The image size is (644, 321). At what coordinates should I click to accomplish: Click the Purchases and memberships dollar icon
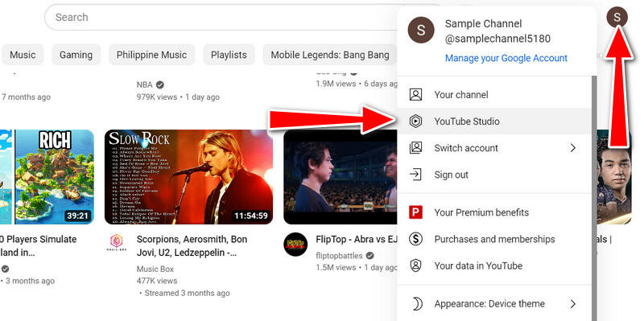(x=415, y=239)
